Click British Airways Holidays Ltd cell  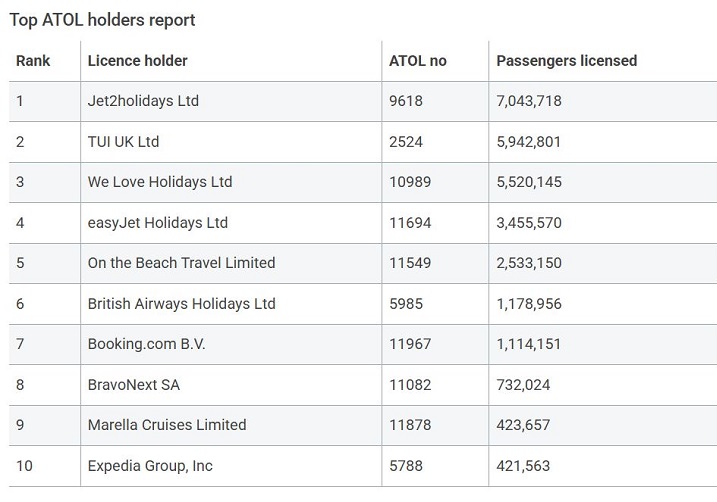(x=182, y=304)
